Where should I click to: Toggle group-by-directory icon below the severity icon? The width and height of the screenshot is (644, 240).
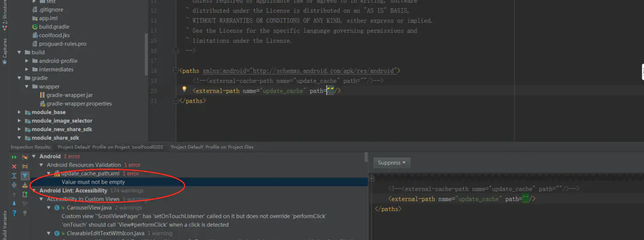pos(25,166)
